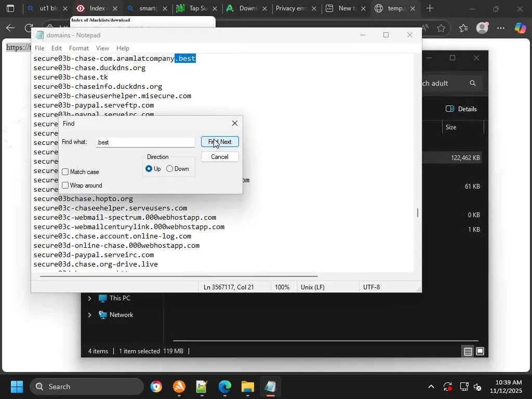
Task: Close the Index browser tab
Action: pyautogui.click(x=115, y=8)
